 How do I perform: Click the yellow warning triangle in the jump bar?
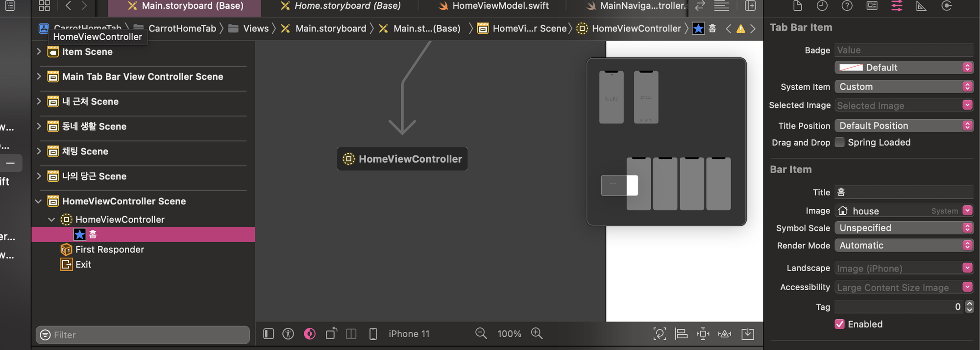[x=741, y=28]
